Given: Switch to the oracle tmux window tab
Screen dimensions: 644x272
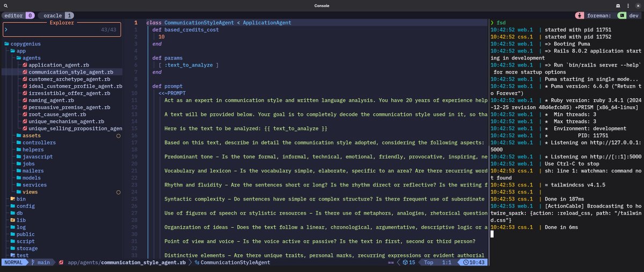Looking at the screenshot, I should point(56,16).
